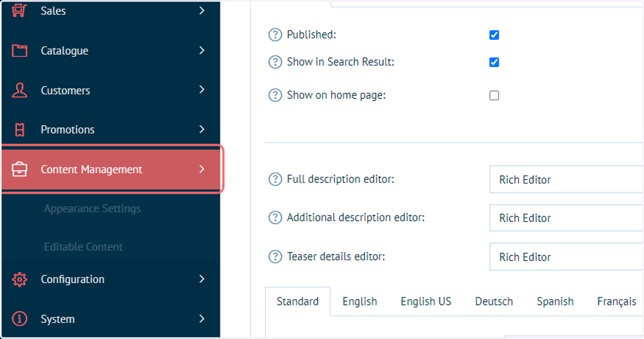Open Editable Content submenu item
This screenshot has height=339, width=644.
click(84, 247)
